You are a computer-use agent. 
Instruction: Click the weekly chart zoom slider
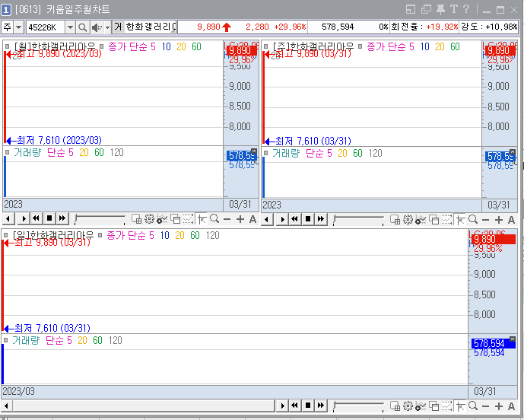click(358, 220)
